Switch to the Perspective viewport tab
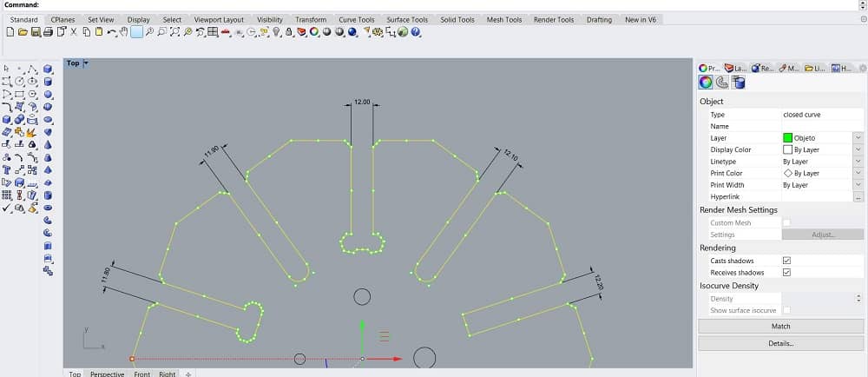868x377 pixels. (x=107, y=374)
